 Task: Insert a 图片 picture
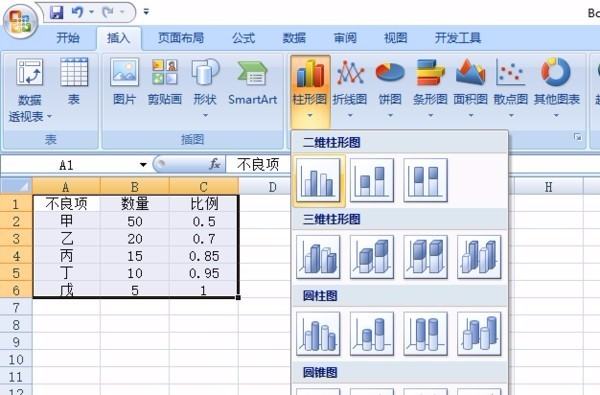[124, 82]
